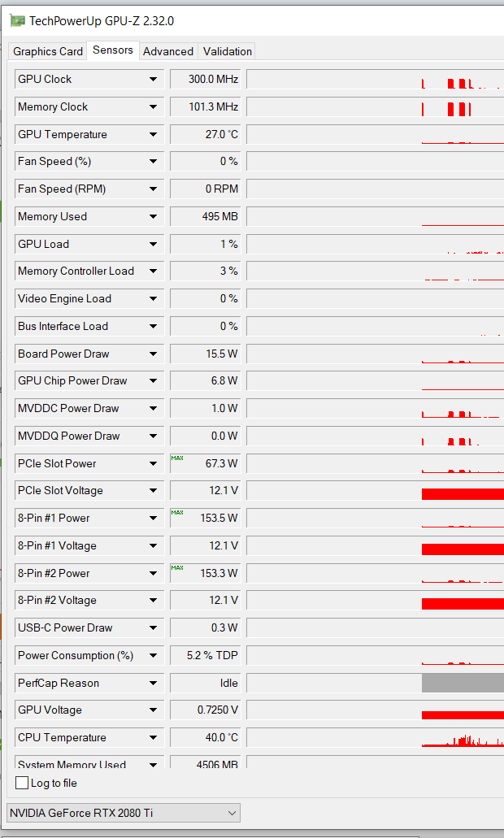The height and width of the screenshot is (838, 504).
Task: Expand 8-Pin #1 Voltage options
Action: point(153,545)
